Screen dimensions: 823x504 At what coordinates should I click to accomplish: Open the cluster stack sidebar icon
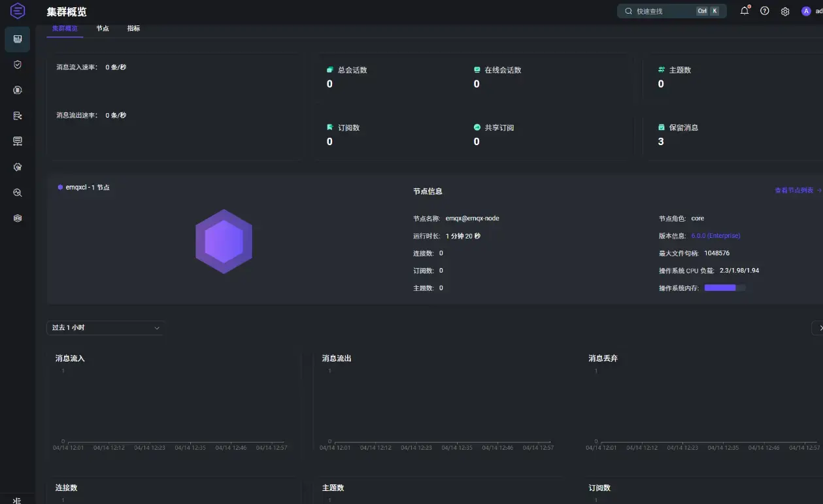point(18,218)
